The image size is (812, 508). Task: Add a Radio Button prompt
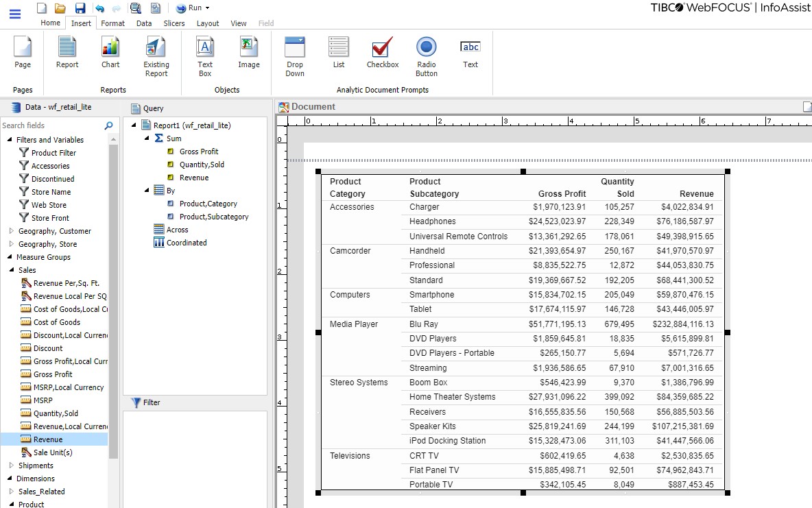pos(426,51)
